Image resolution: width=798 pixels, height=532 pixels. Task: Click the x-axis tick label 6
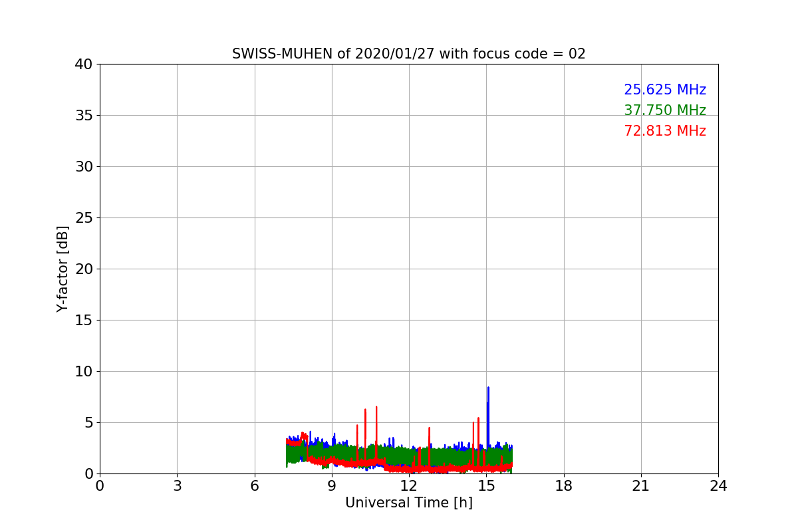(254, 486)
